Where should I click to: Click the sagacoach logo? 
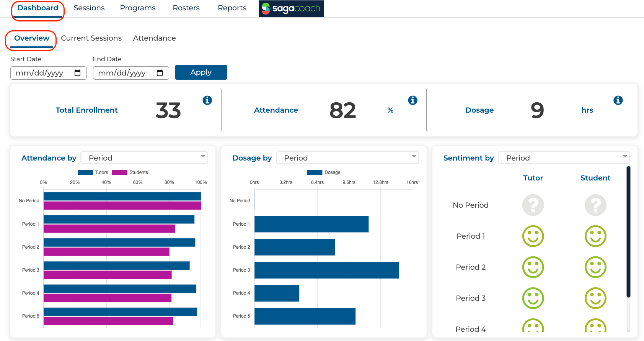coord(291,8)
